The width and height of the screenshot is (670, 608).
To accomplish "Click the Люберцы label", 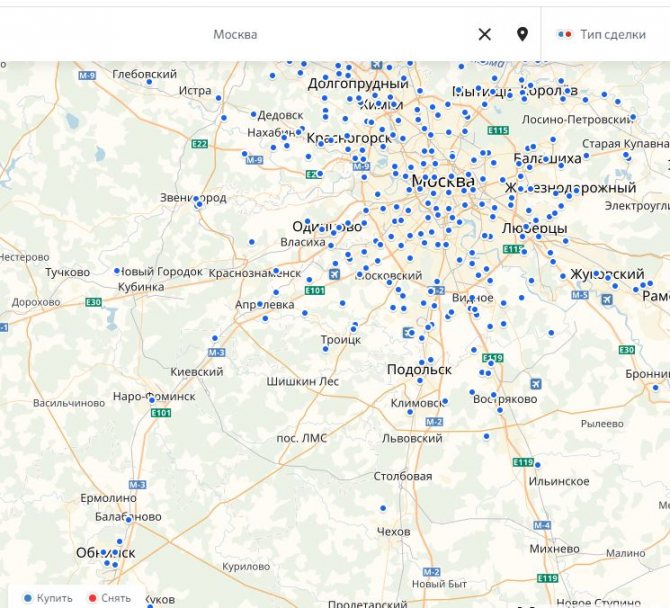I will point(535,228).
